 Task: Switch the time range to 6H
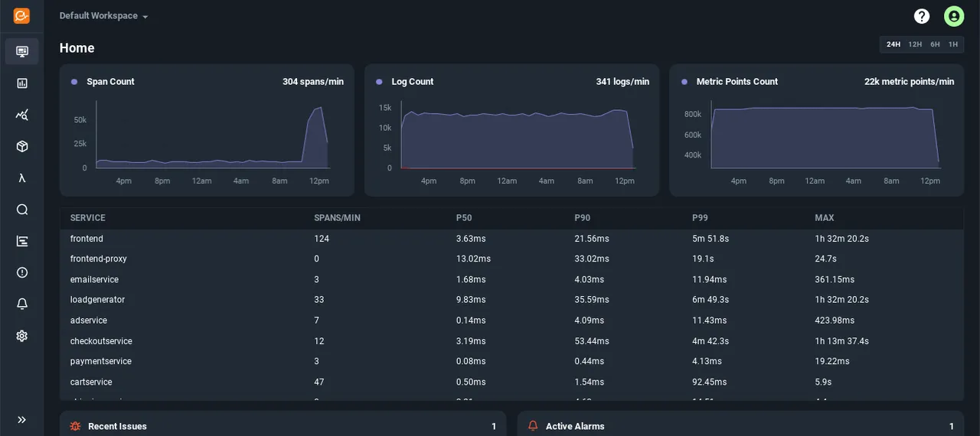click(x=935, y=44)
